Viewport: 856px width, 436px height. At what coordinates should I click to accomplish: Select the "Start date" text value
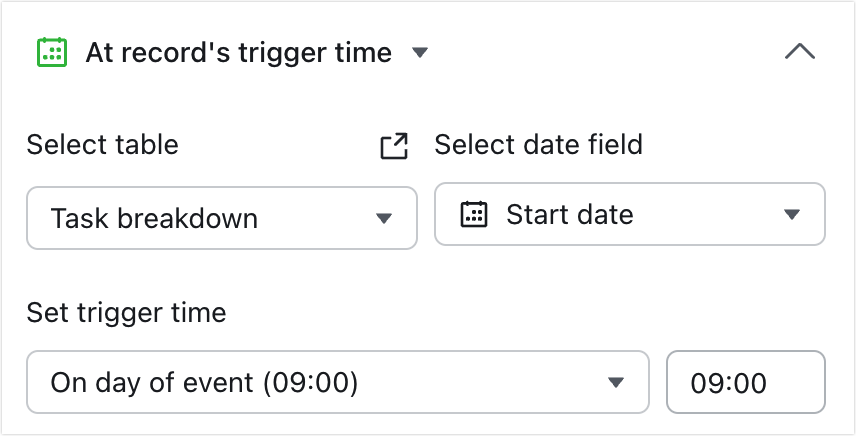pos(569,214)
